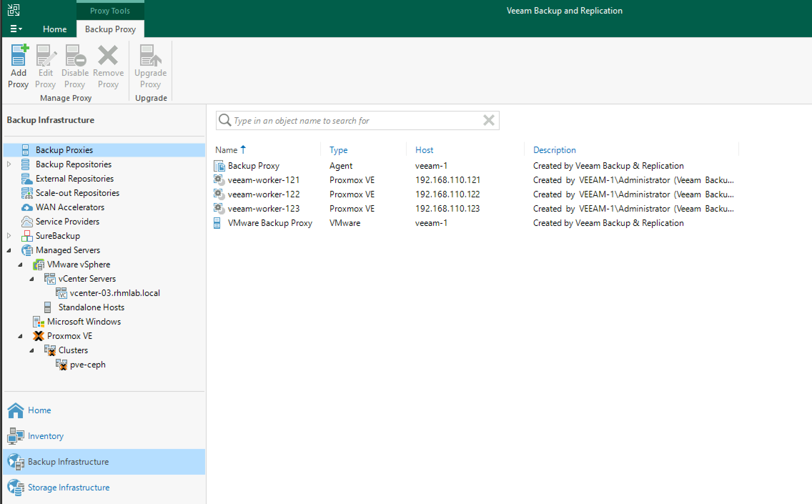Clear the search field with X button
Image resolution: width=812 pixels, height=504 pixels.
(x=489, y=120)
